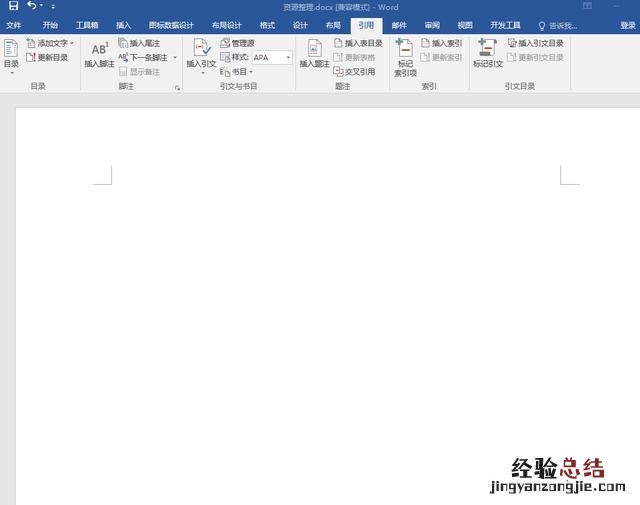
Task: Switch to the 设计 tab
Action: coord(300,25)
